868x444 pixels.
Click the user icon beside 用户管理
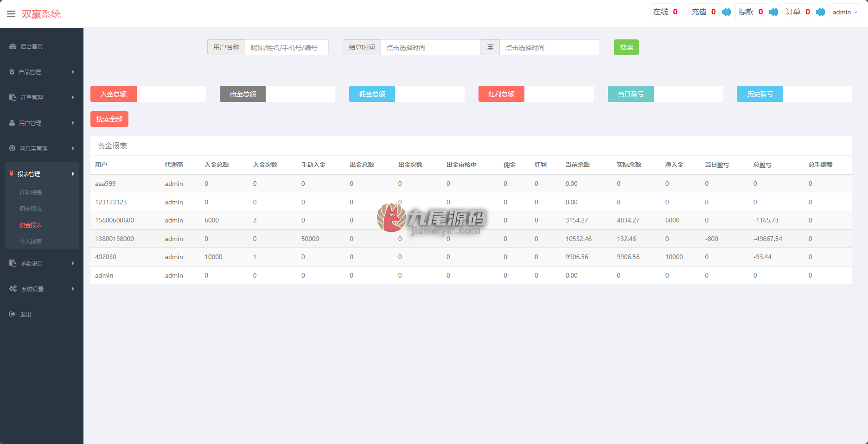[x=12, y=123]
